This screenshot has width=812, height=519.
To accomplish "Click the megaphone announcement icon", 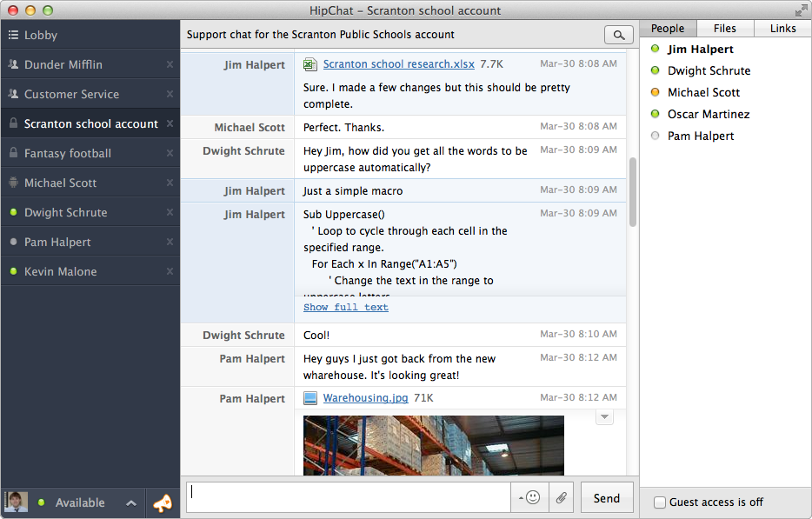I will coord(163,502).
